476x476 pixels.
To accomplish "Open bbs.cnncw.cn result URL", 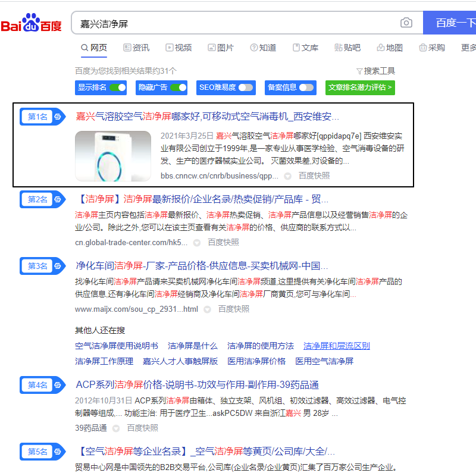I will tap(219, 176).
